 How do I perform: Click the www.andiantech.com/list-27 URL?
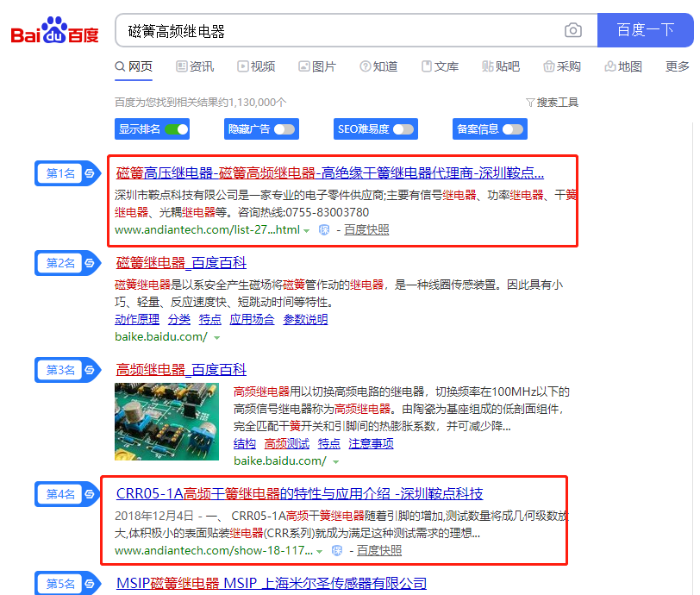[207, 230]
